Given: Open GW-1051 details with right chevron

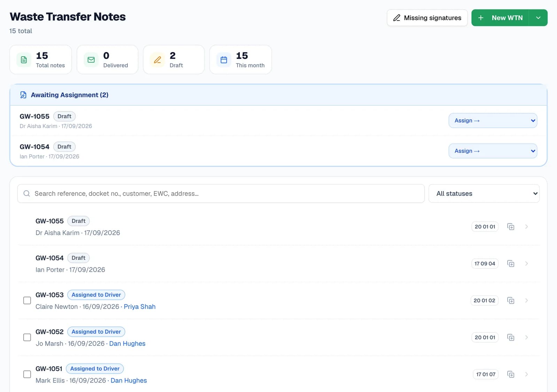Looking at the screenshot, I should tap(526, 374).
